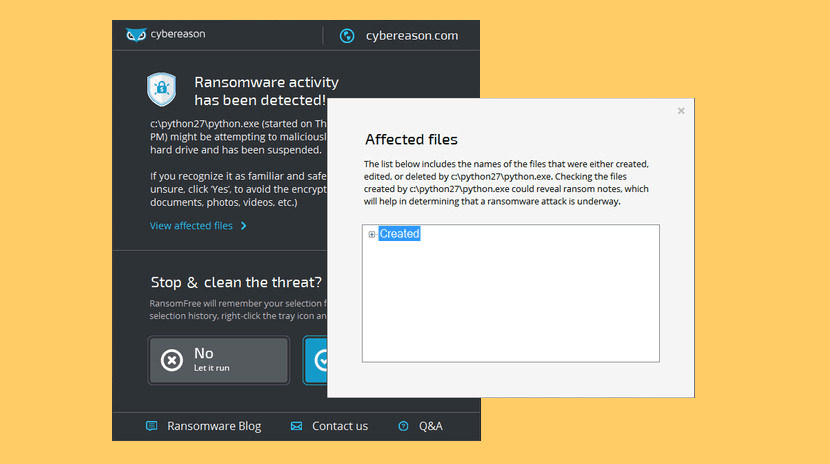
Task: Click the X circle icon on No button
Action: [x=172, y=360]
